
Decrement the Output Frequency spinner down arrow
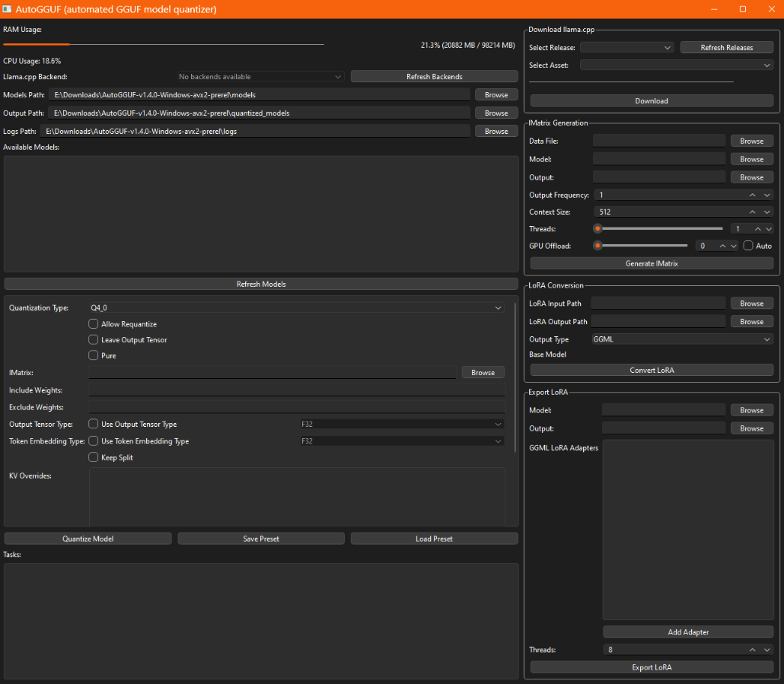767,196
